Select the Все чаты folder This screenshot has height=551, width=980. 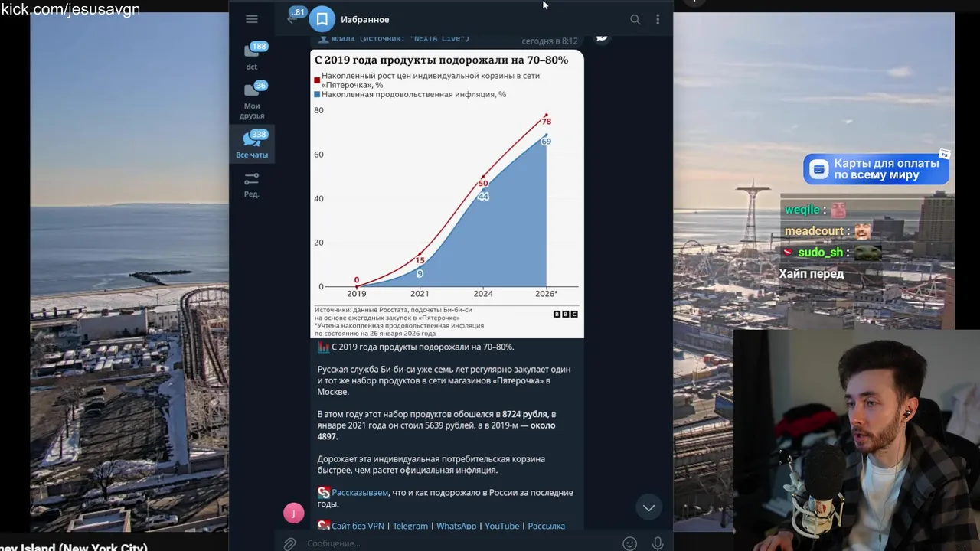tap(252, 145)
